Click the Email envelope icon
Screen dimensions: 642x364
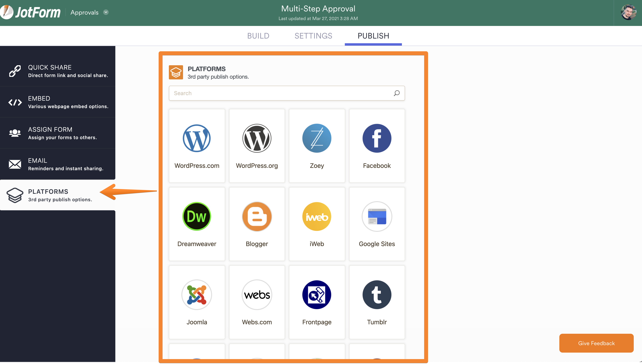click(x=15, y=164)
